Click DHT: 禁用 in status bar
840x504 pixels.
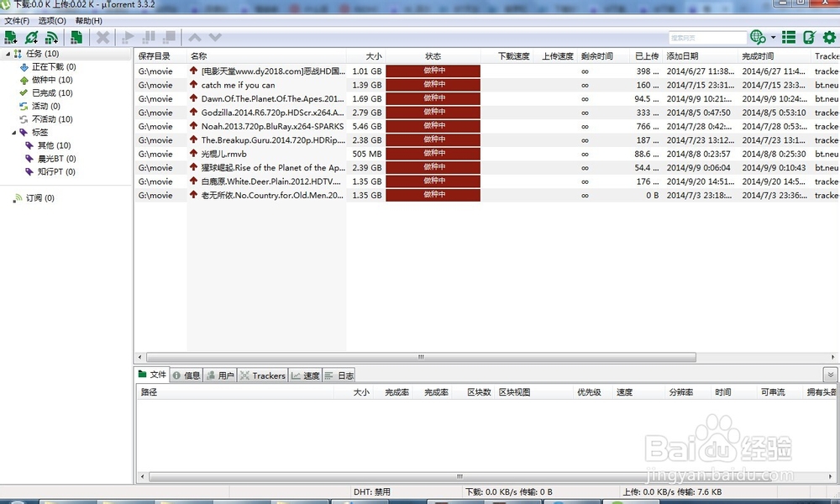372,491
